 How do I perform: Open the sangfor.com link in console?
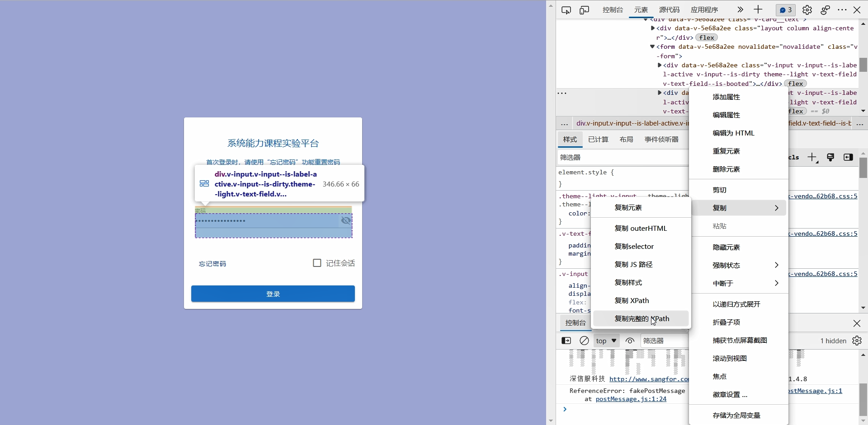649,379
